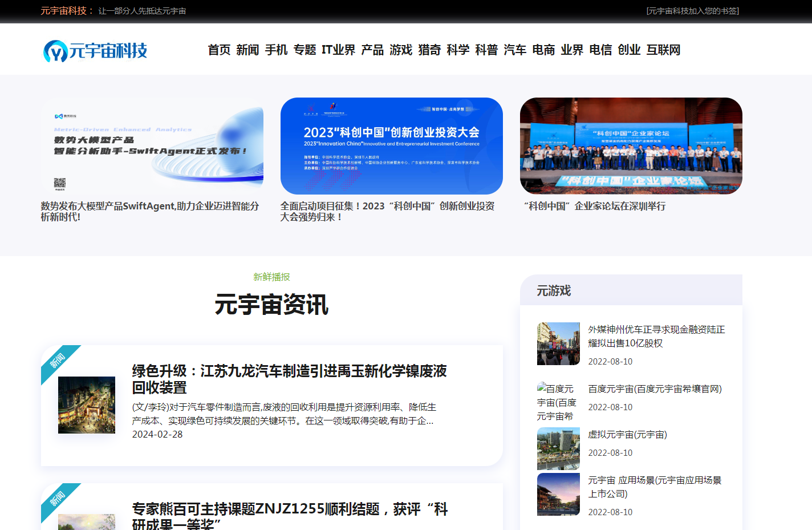
Task: Visit the 汽车 section
Action: click(x=515, y=50)
